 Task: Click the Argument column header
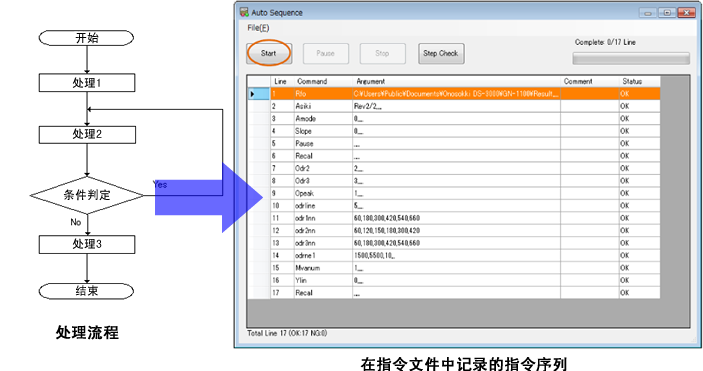[456, 81]
